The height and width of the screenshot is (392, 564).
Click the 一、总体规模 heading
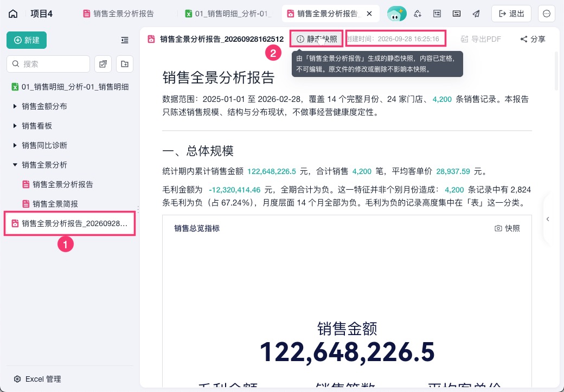click(198, 151)
